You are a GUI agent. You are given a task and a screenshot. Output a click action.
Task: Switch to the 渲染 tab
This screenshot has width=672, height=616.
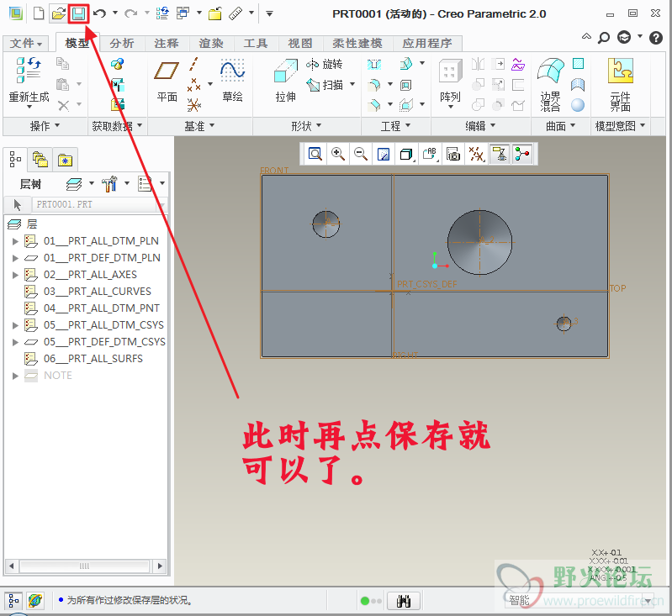point(211,43)
